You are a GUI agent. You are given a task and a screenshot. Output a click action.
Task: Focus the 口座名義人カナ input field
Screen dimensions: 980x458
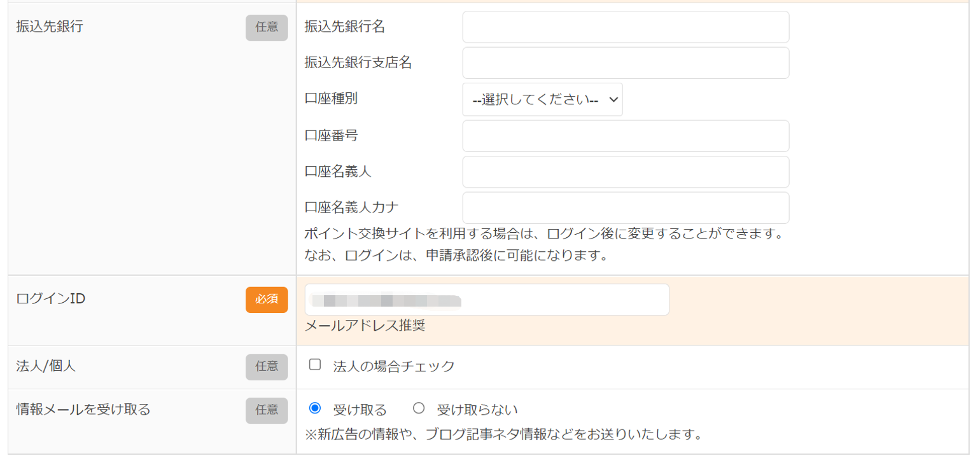click(x=626, y=208)
